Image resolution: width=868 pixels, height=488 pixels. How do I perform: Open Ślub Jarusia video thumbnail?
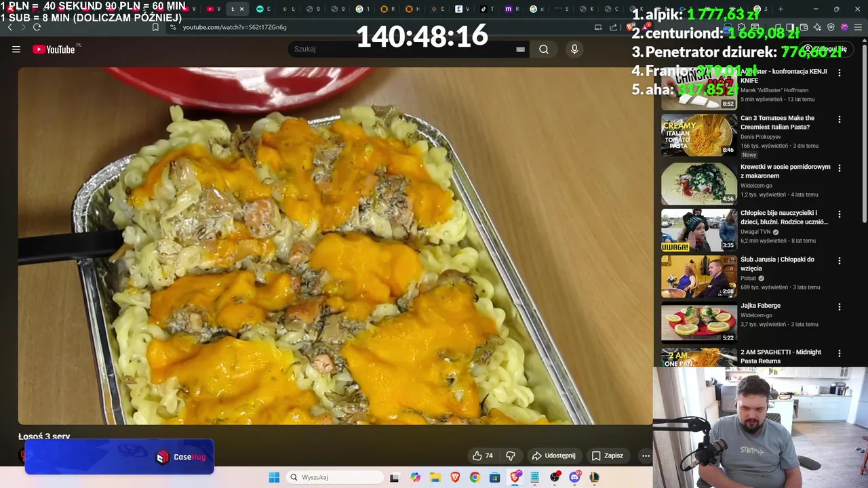(699, 277)
